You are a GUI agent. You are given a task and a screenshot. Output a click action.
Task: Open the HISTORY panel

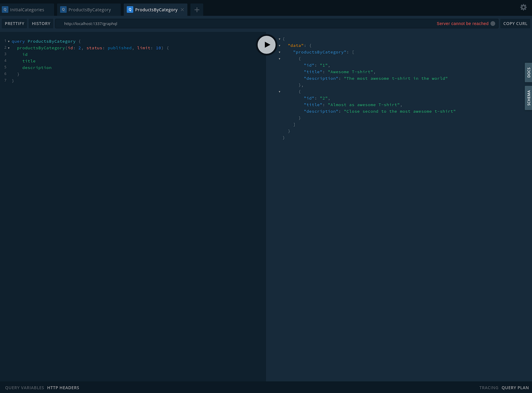tap(41, 24)
